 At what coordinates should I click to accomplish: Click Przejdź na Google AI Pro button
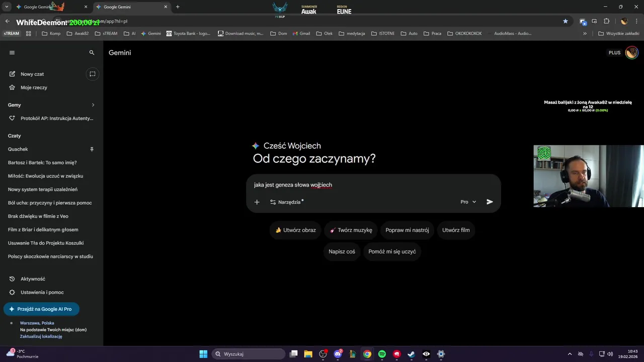pos(41,309)
